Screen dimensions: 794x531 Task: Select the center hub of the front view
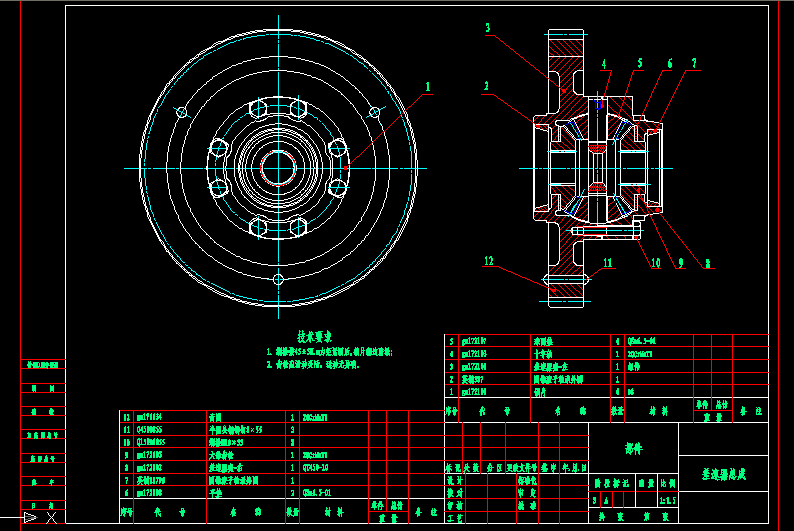point(278,167)
